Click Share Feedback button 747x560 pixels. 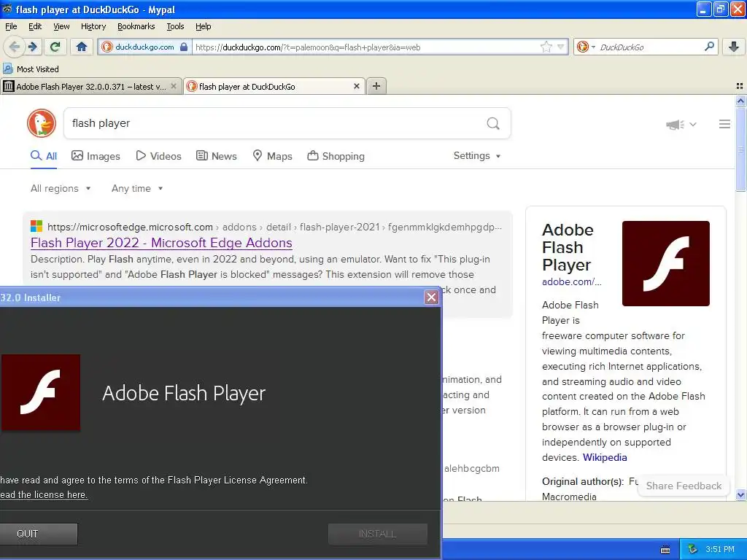click(x=684, y=486)
